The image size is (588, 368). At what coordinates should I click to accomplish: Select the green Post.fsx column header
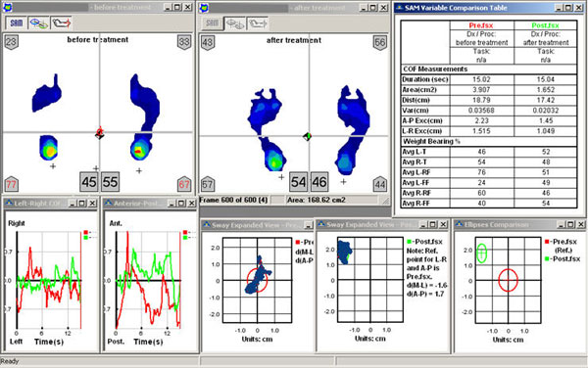545,25
